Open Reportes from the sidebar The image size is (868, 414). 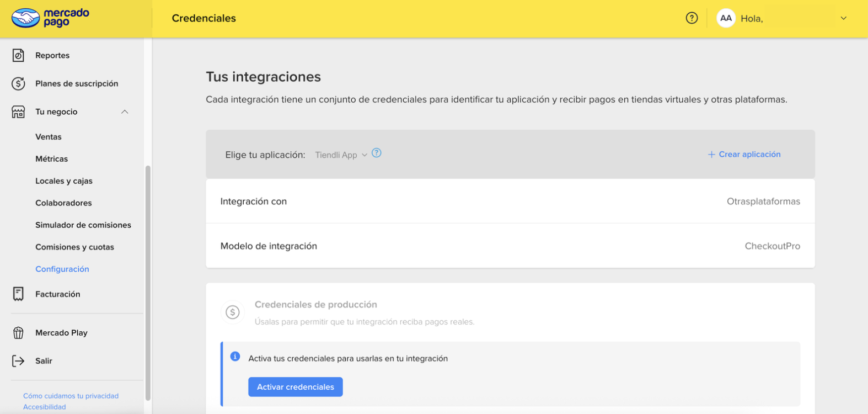(52, 55)
